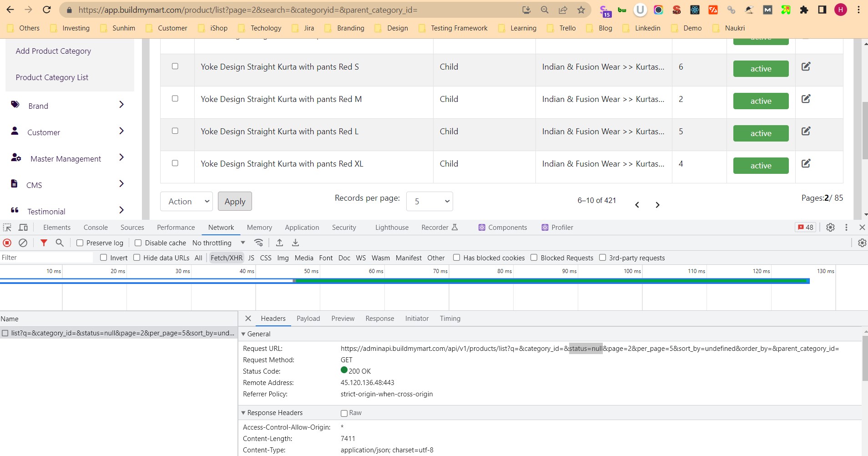Toggle DevTools device toolbar

tap(23, 227)
